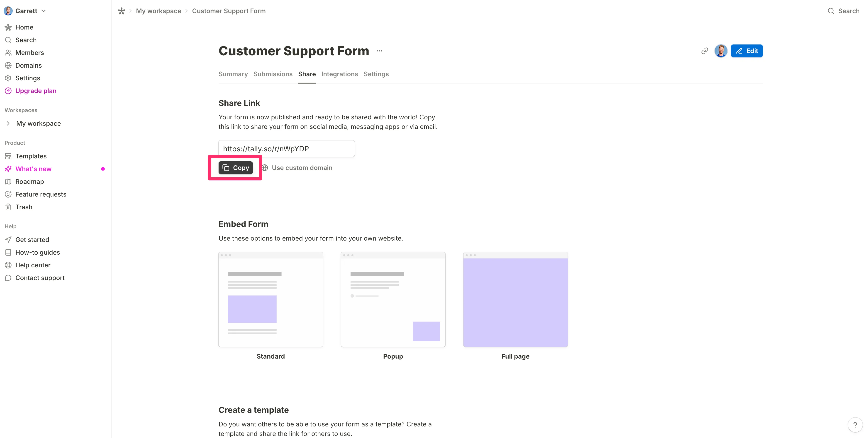The width and height of the screenshot is (868, 438).
Task: Click My workspace in the breadcrumb
Action: [158, 11]
